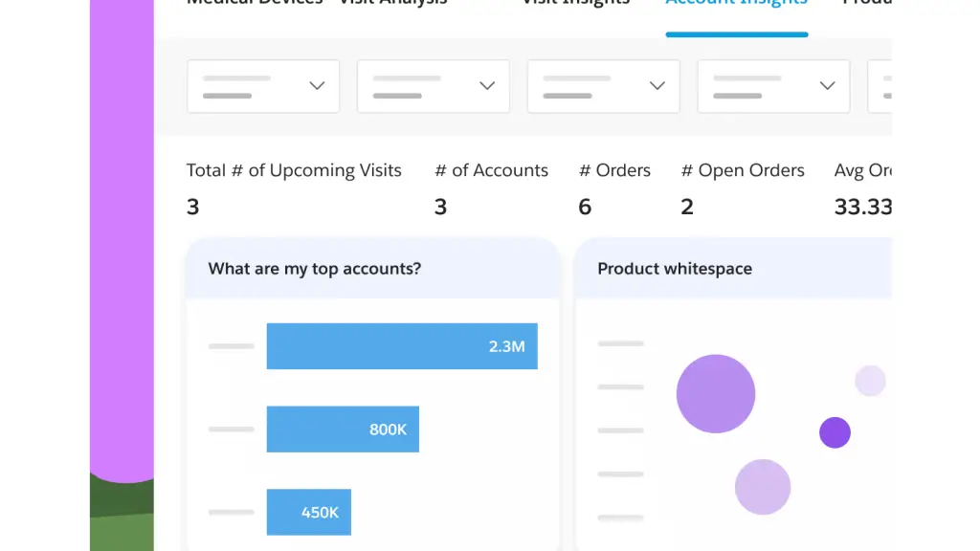This screenshot has height=551, width=980.
Task: Click the 'What are my top accounts?' panel header
Action: [315, 269]
